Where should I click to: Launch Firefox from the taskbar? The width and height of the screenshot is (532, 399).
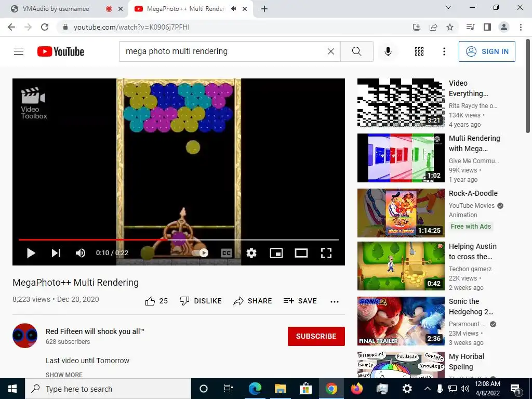pos(356,389)
